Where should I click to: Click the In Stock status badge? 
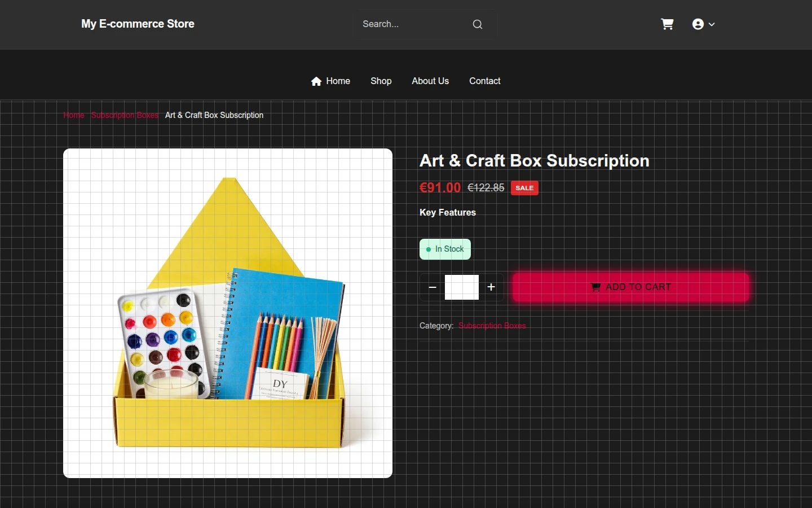445,249
